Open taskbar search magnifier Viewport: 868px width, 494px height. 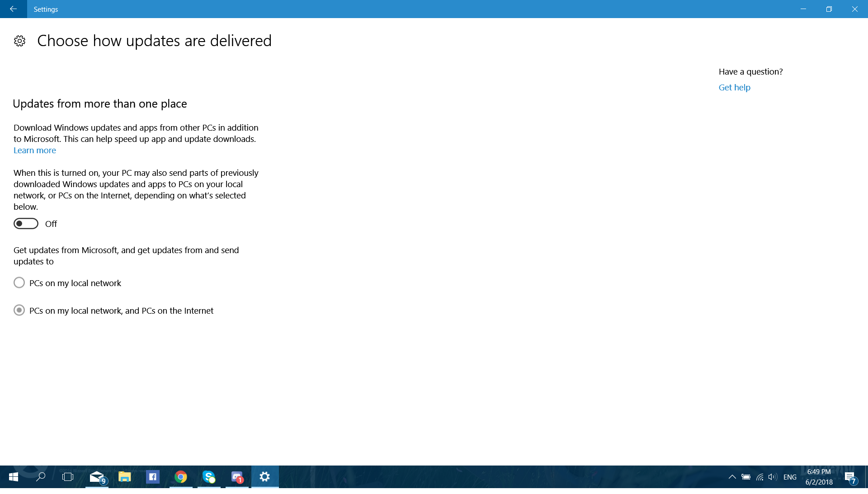[41, 477]
